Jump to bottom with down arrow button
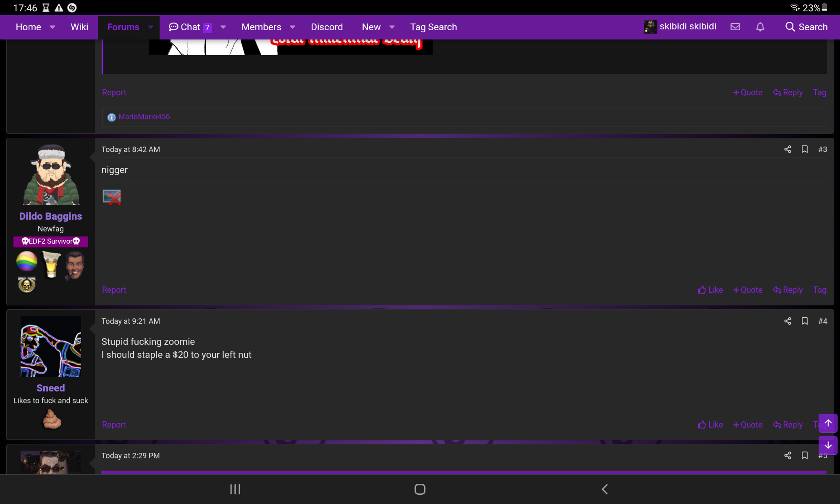Image resolution: width=840 pixels, height=504 pixels. [x=828, y=445]
